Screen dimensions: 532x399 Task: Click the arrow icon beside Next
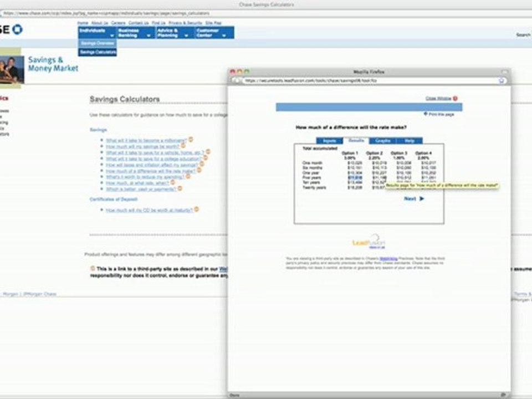[x=422, y=198]
